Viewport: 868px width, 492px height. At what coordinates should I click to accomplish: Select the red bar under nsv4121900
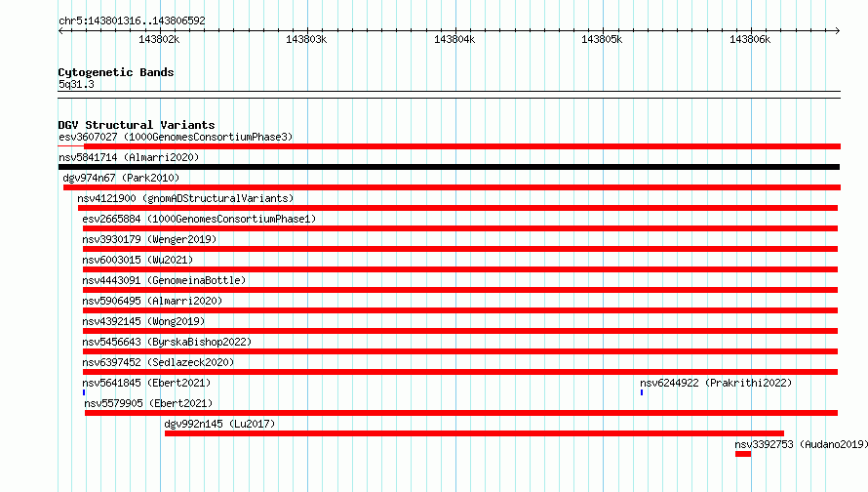click(x=457, y=208)
